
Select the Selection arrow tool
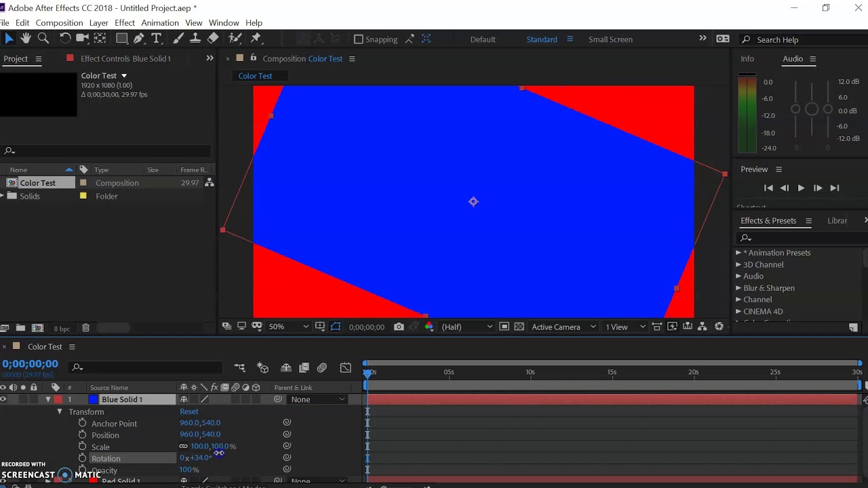coord(9,39)
